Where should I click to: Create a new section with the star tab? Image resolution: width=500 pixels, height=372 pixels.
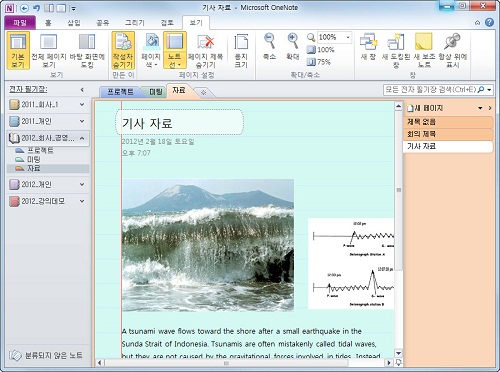204,93
